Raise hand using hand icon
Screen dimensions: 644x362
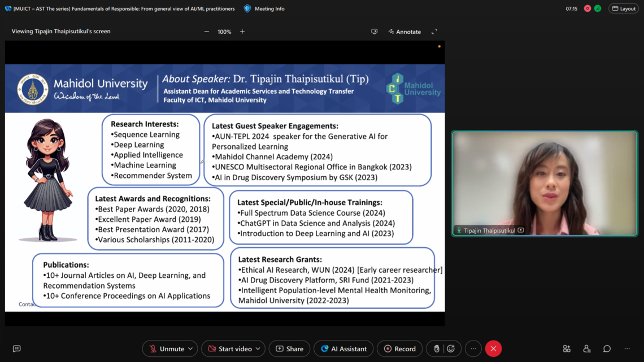(437, 348)
